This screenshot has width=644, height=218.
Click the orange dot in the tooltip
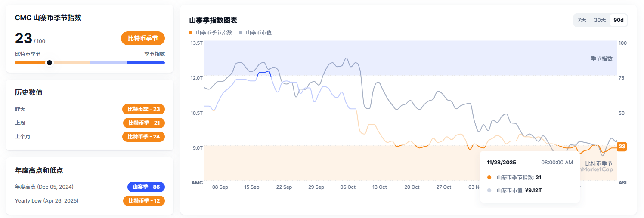click(489, 177)
